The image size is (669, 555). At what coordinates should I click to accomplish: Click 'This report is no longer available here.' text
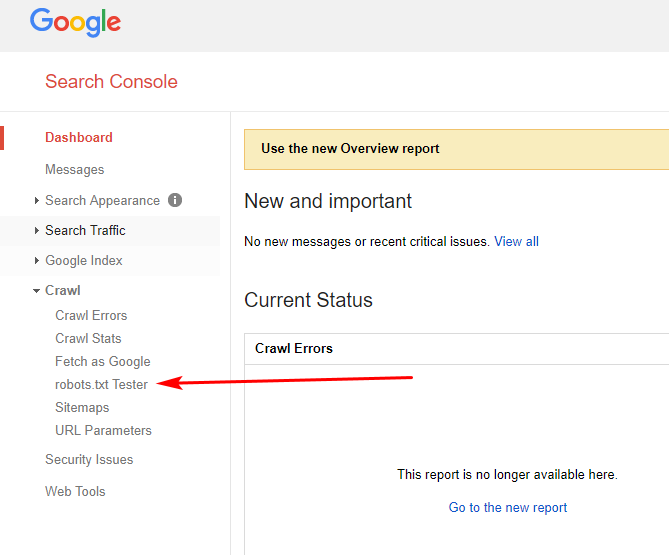pos(507,474)
